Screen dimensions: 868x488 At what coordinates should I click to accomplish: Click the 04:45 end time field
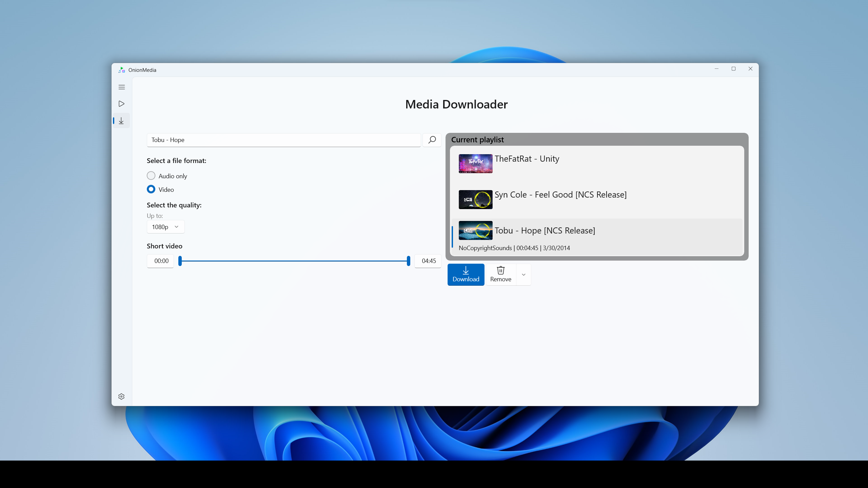pyautogui.click(x=428, y=261)
